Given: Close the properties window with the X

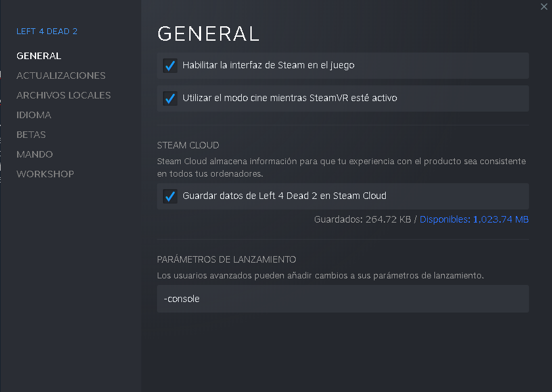Looking at the screenshot, I should coord(543,6).
